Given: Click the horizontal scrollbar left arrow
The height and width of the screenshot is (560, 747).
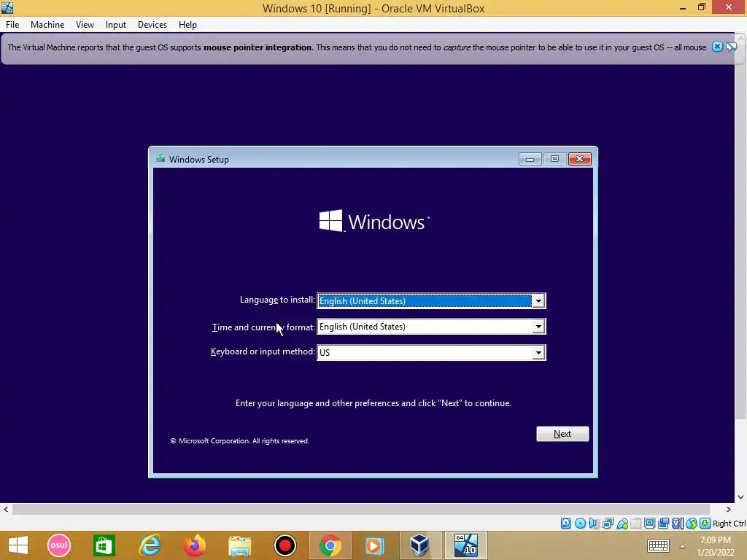Looking at the screenshot, I should tap(6, 510).
